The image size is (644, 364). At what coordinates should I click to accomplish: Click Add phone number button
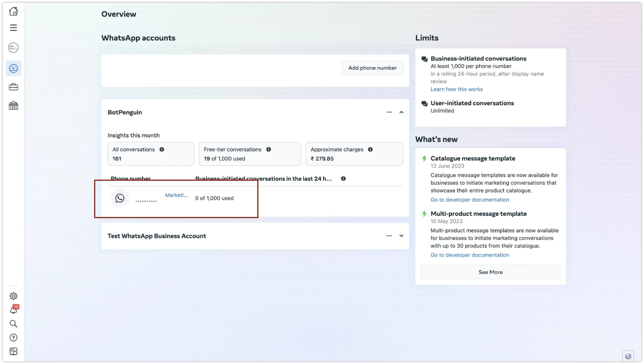pyautogui.click(x=372, y=68)
